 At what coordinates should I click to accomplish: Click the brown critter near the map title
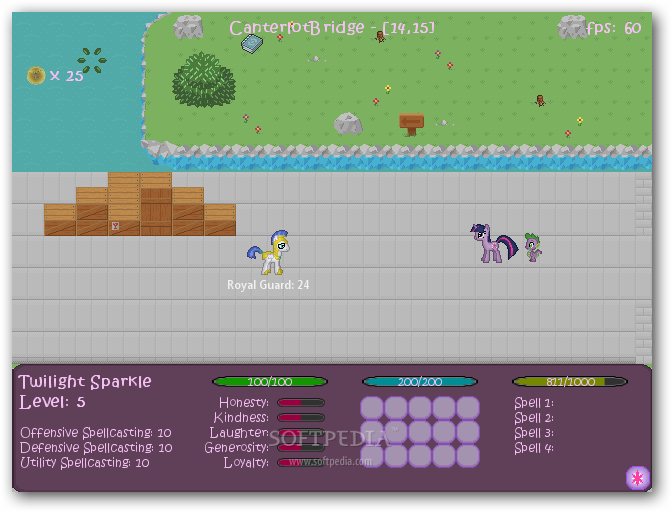click(380, 36)
